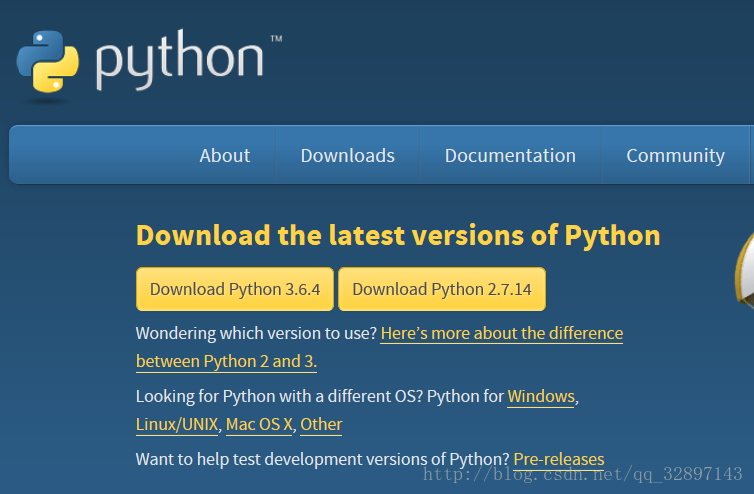Open the Mac OS X download link
The image size is (754, 494).
pos(259,425)
